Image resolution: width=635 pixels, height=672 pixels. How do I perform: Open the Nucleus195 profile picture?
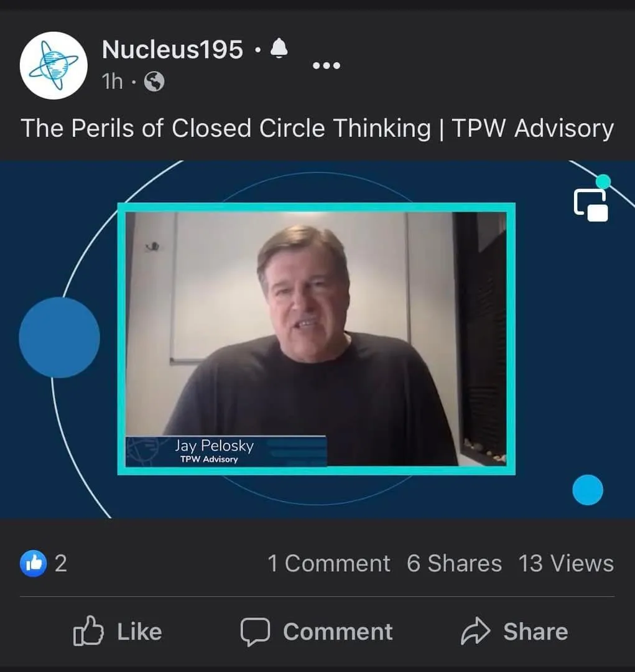click(53, 65)
